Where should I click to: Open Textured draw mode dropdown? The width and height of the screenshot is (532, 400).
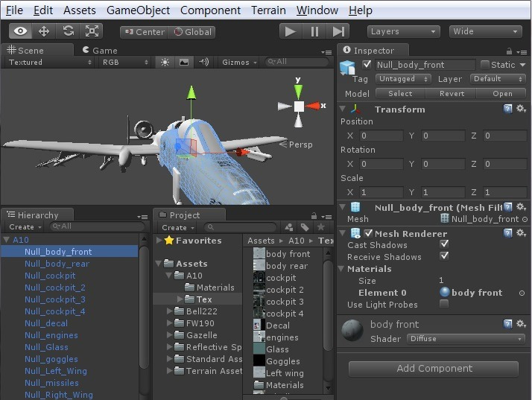click(x=50, y=62)
